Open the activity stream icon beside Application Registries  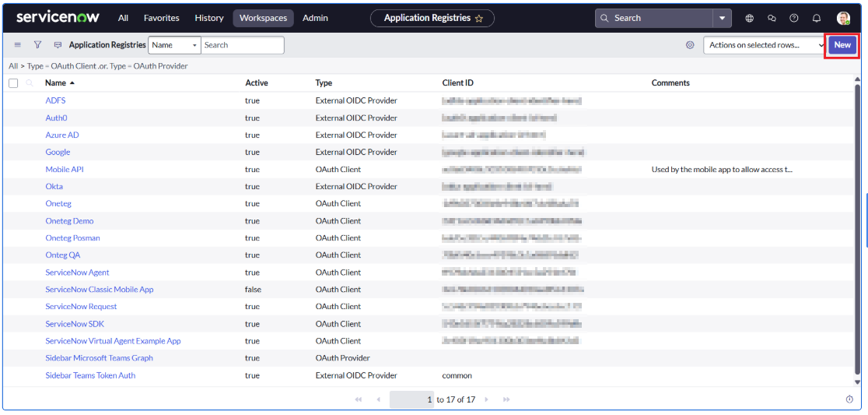point(58,45)
